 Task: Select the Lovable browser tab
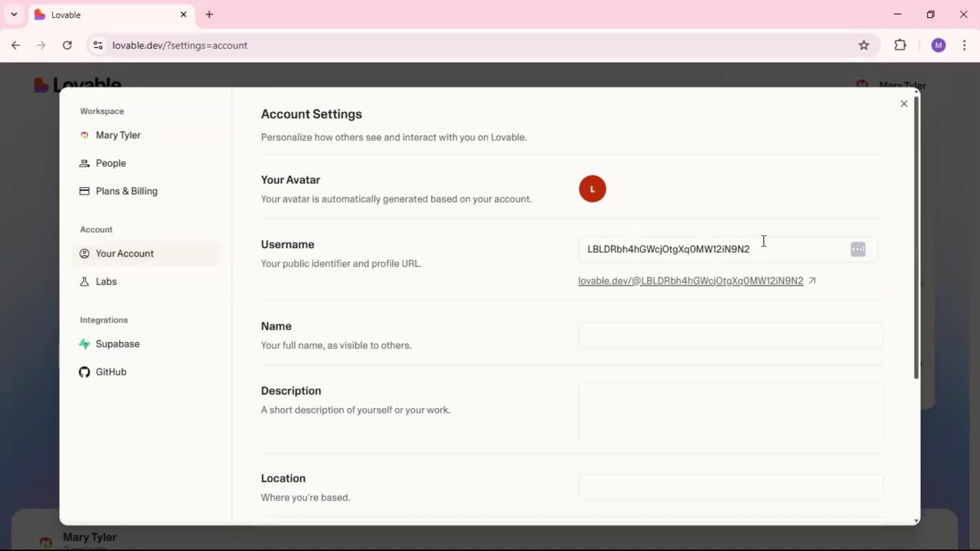[111, 15]
